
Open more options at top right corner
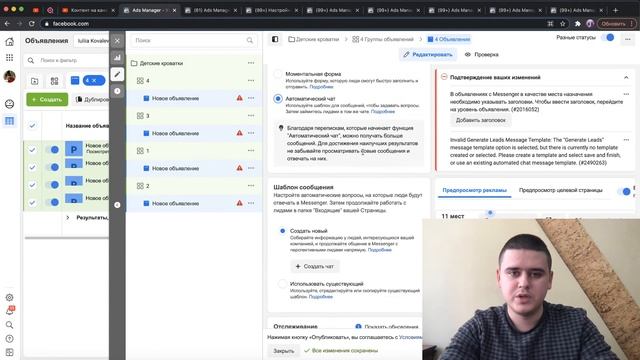pyautogui.click(x=628, y=39)
